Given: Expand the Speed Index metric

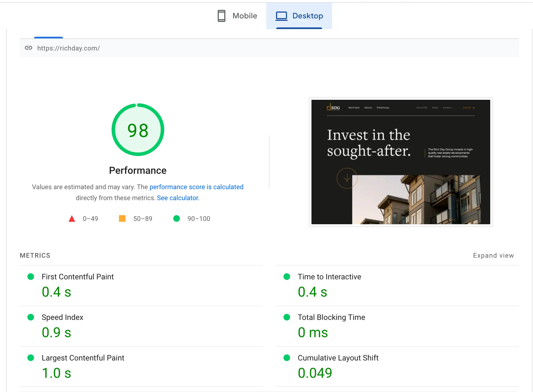Looking at the screenshot, I should (x=141, y=326).
